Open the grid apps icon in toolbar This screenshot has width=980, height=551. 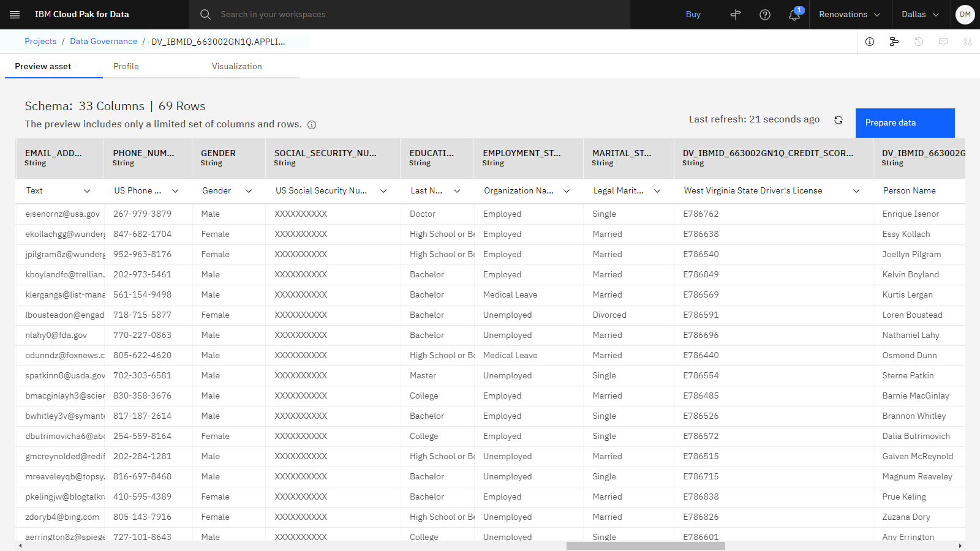click(968, 42)
